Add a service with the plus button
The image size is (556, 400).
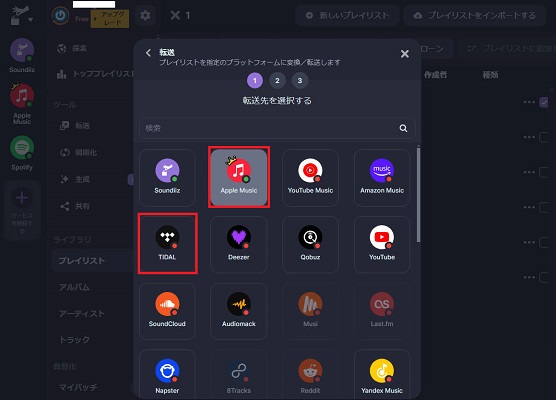pyautogui.click(x=22, y=211)
